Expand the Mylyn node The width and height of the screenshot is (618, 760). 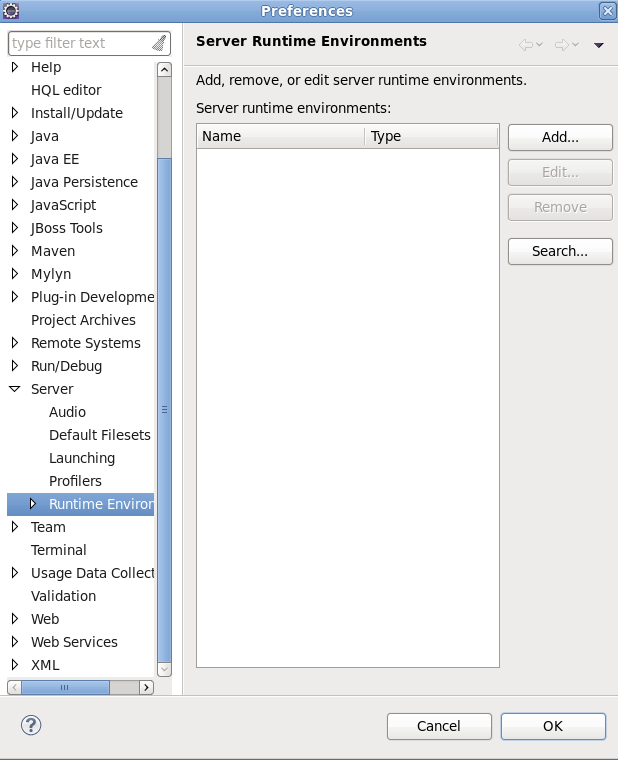[x=15, y=274]
